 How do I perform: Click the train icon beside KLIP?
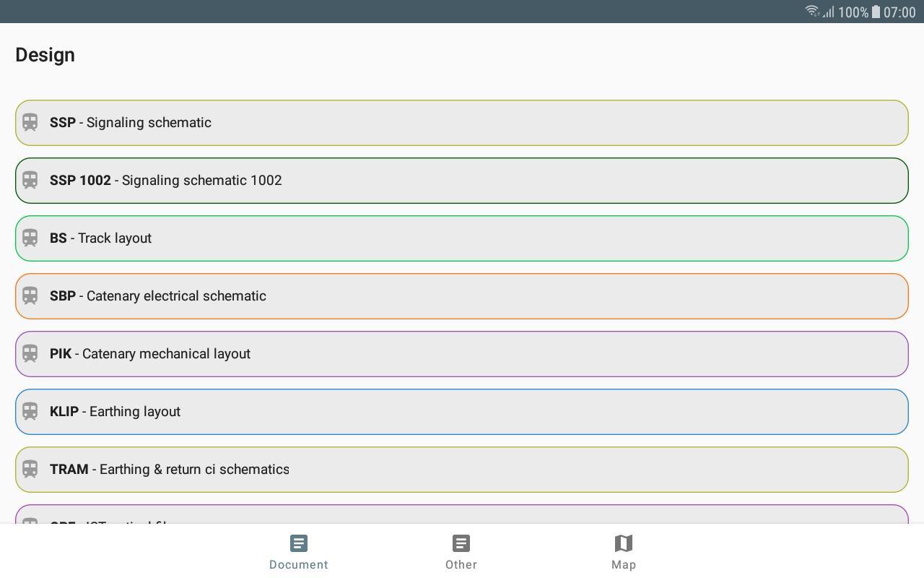pos(30,412)
